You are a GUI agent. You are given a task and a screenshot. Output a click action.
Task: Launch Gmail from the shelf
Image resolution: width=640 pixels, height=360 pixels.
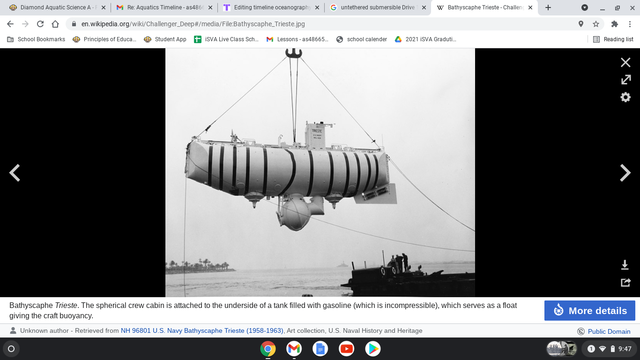294,349
